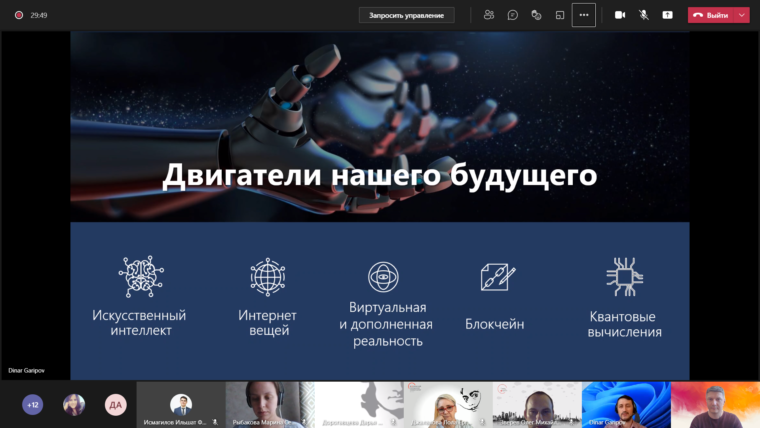Unmute the microphone

[643, 15]
